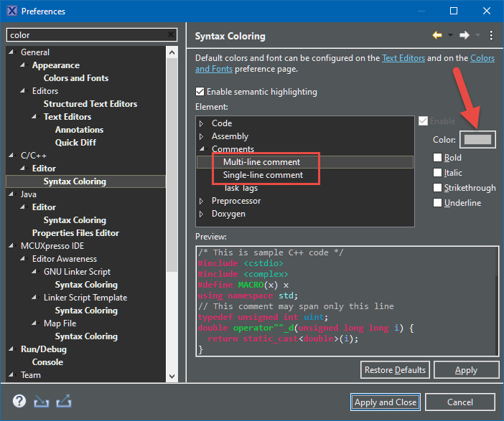Screen dimensions: 504x421
Task: Clear the filter text with X icon
Action: pos(171,34)
